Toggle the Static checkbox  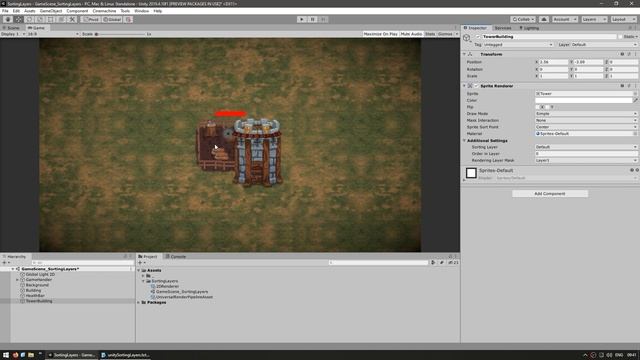[620, 36]
